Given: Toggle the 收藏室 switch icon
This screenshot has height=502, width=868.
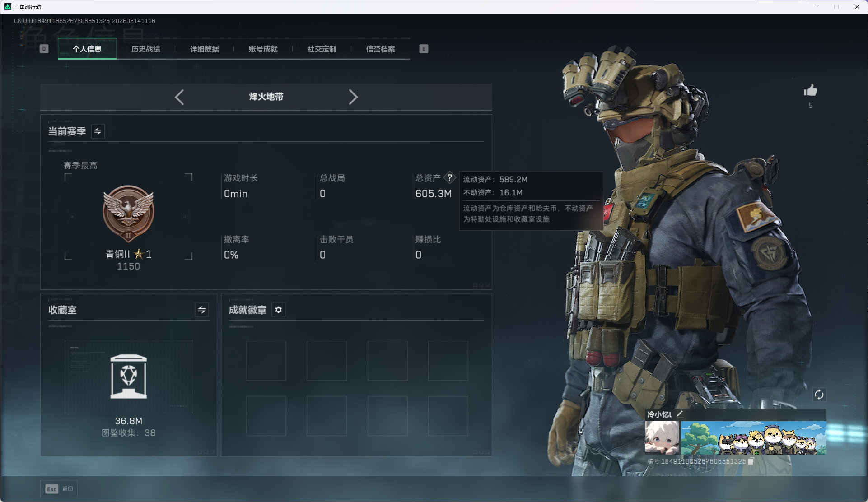Looking at the screenshot, I should coord(202,310).
